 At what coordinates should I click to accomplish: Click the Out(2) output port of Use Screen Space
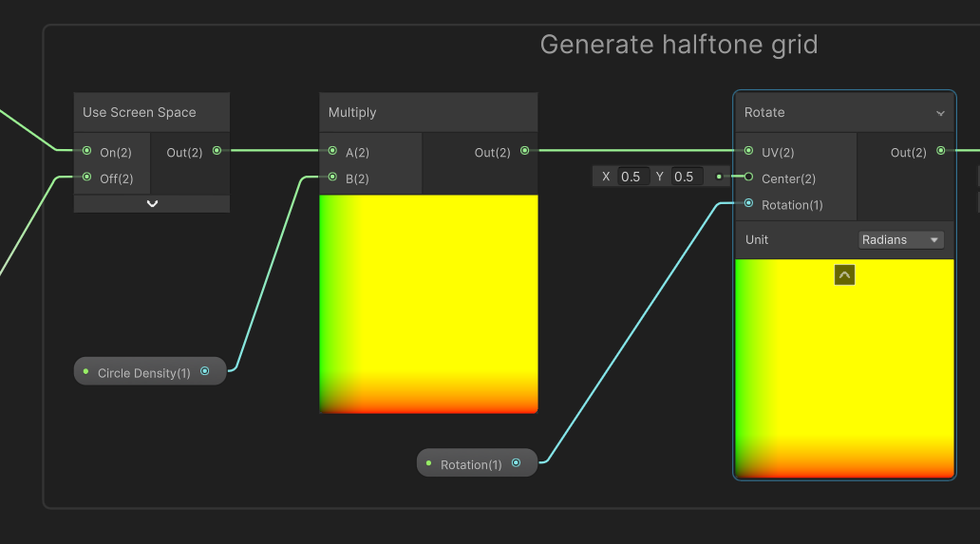(217, 151)
